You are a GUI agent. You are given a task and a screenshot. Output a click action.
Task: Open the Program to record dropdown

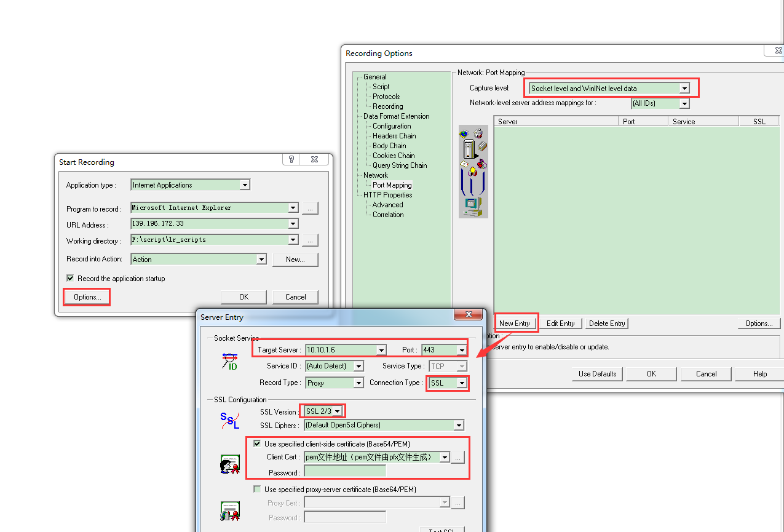tap(293, 208)
